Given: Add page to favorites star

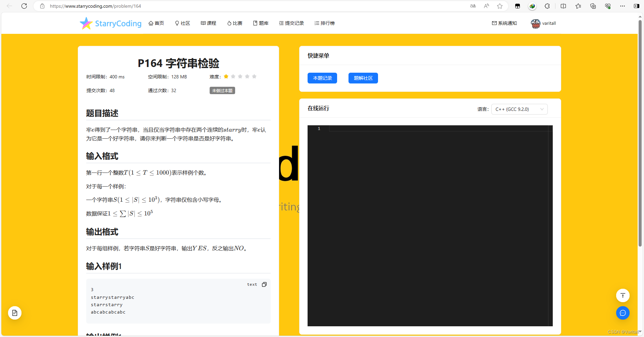Looking at the screenshot, I should tap(500, 6).
